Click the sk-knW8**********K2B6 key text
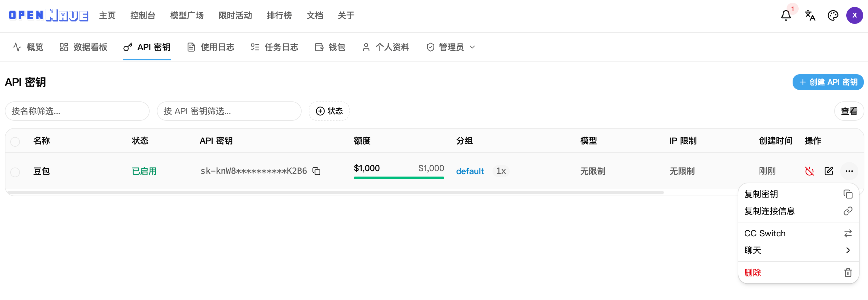This screenshot has width=868, height=300. coord(254,171)
